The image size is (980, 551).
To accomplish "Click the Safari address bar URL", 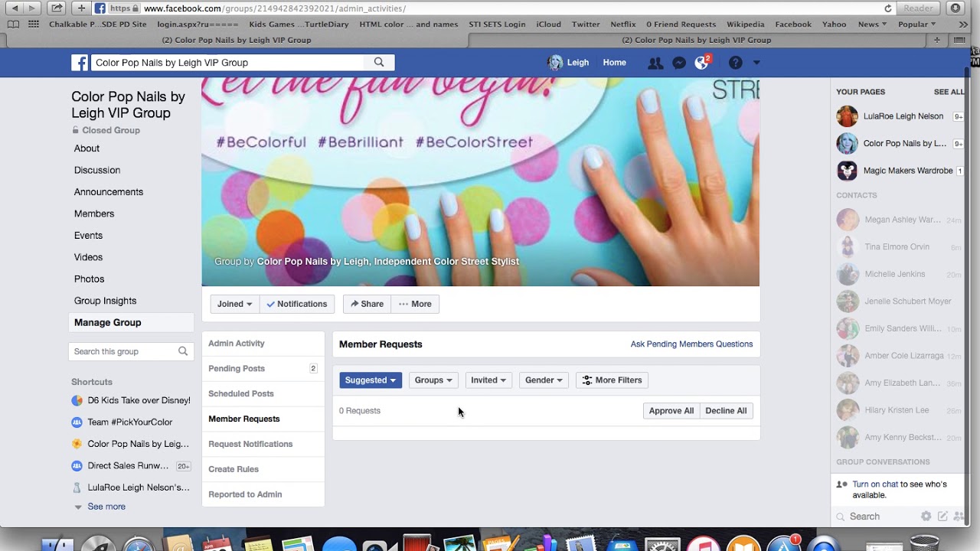I will click(x=275, y=8).
